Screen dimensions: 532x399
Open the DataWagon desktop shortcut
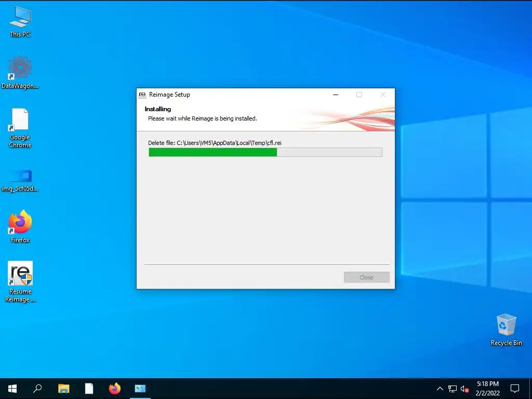tap(20, 73)
